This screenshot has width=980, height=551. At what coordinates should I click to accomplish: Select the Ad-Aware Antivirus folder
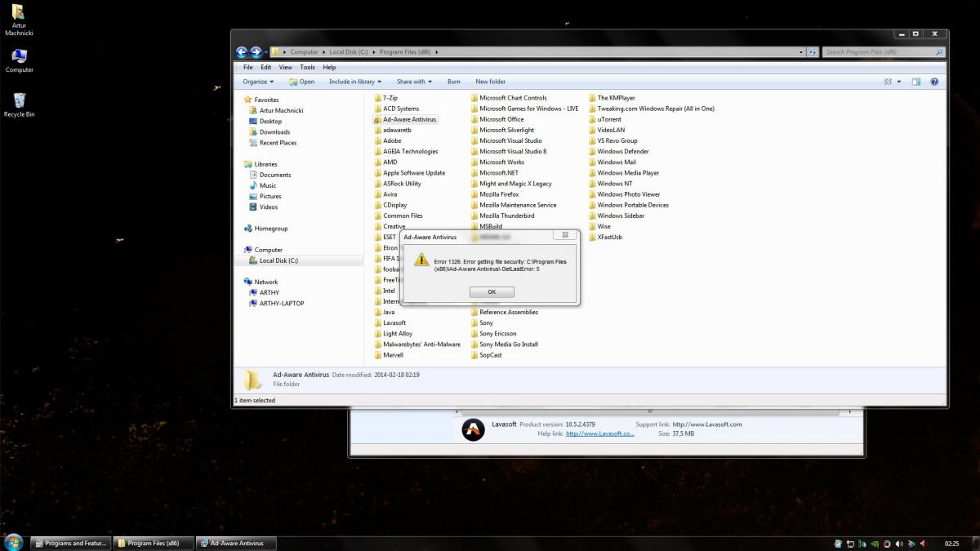[x=405, y=119]
